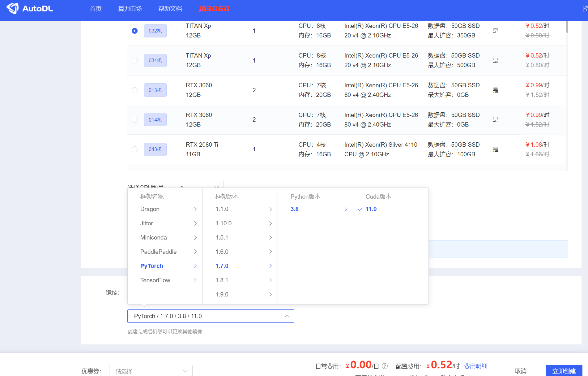The image size is (588, 376).
Task: Select the 043机 RTX 2080 Ti machine
Action: [134, 149]
